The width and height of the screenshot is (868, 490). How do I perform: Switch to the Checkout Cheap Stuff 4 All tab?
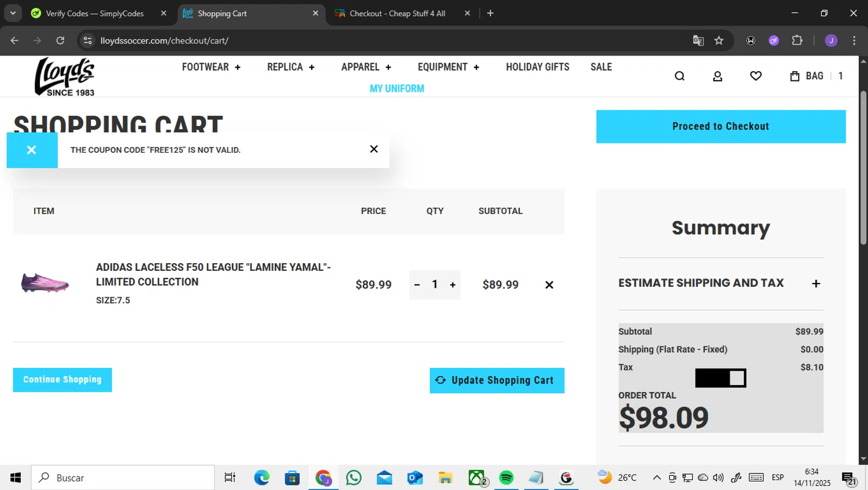(x=398, y=13)
